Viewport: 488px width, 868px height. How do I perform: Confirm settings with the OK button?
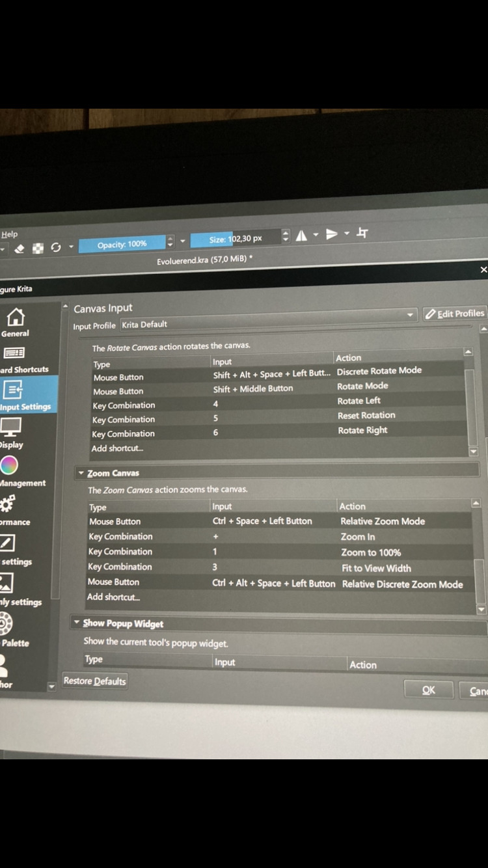[x=429, y=690]
